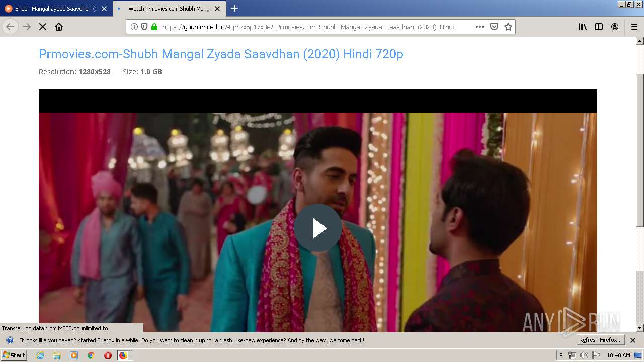Image resolution: width=644 pixels, height=362 pixels.
Task: Click the video frame thumbnail
Action: (x=318, y=211)
